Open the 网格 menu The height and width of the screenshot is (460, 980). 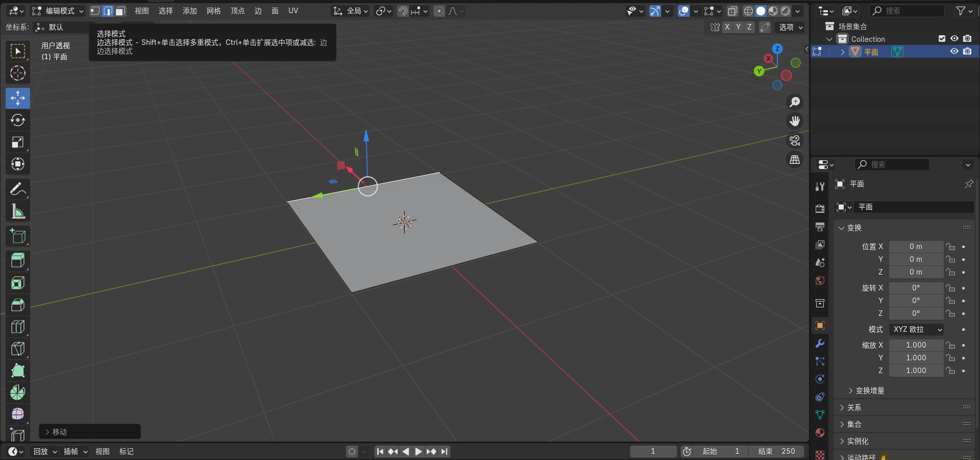pos(214,11)
